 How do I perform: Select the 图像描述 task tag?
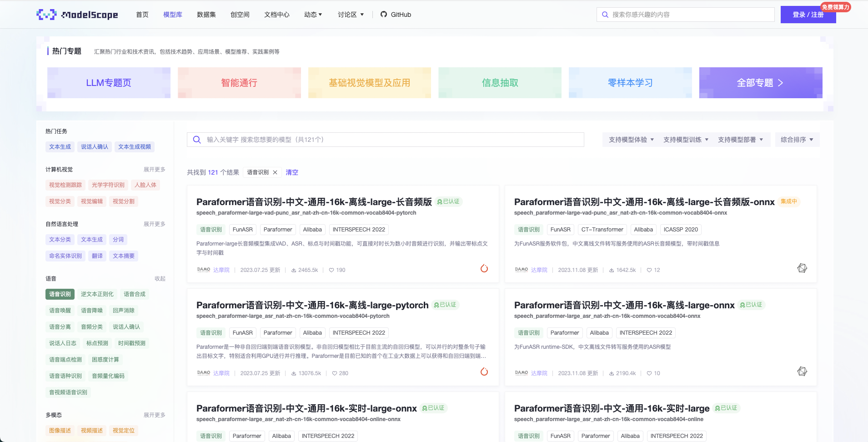(60, 431)
